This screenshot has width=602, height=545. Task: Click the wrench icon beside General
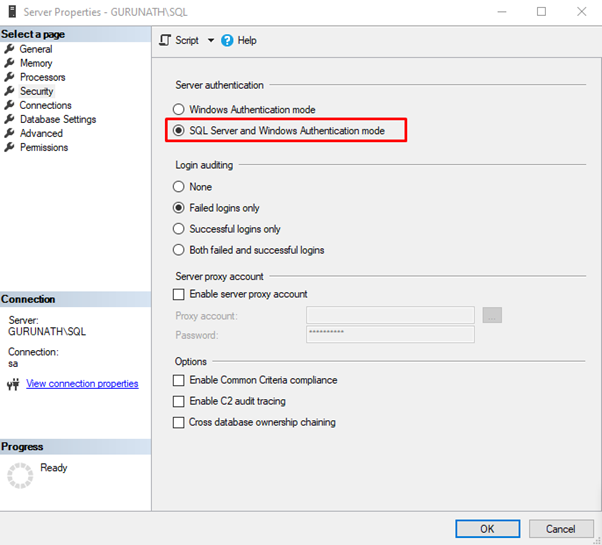[9, 49]
